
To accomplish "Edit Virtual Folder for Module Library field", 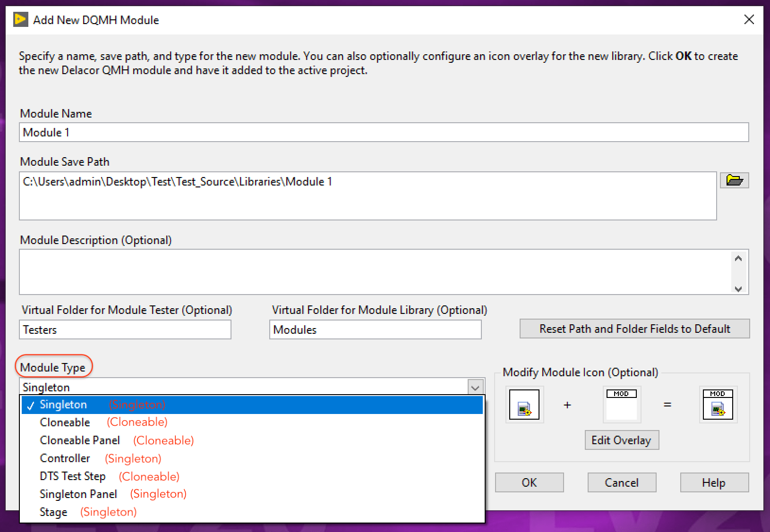I will 376,329.
